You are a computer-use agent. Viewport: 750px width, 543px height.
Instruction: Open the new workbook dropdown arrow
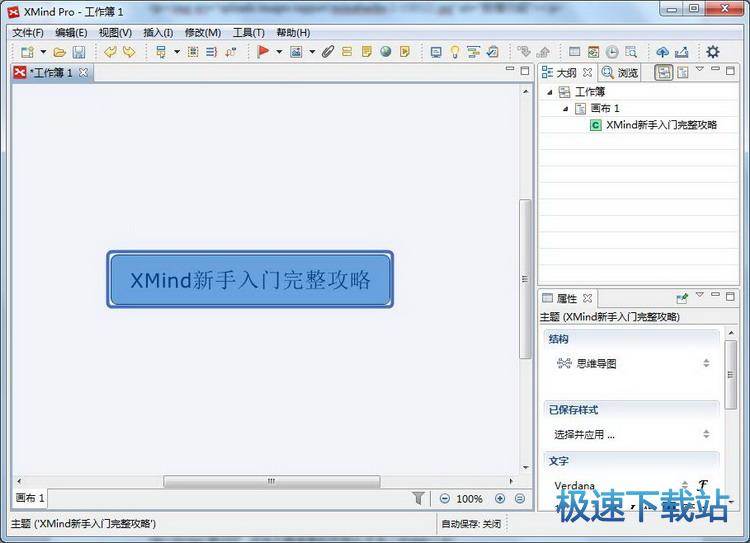(43, 52)
